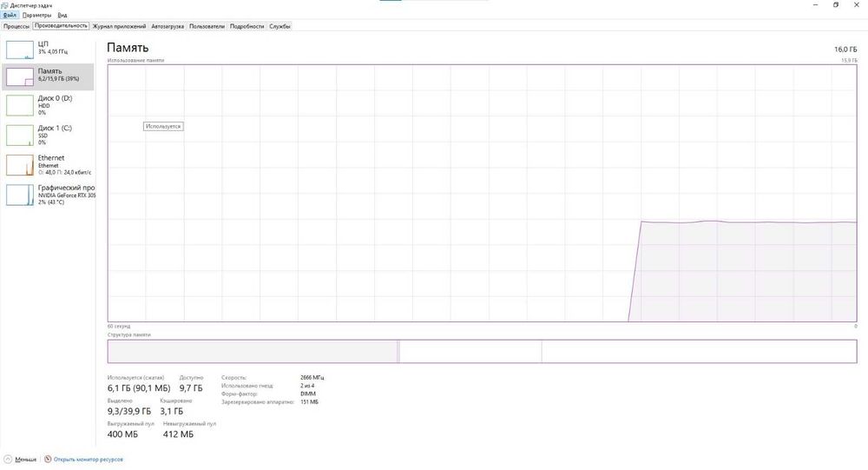Close the Task Manager window

pyautogui.click(x=857, y=5)
